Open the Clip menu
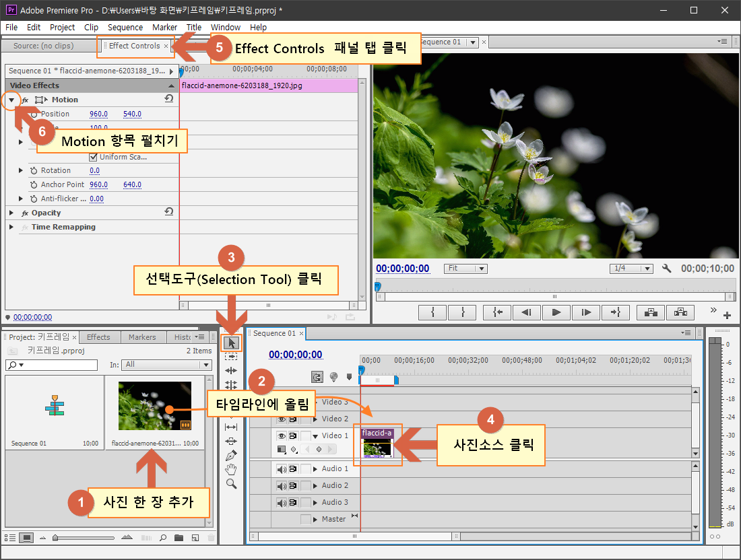The height and width of the screenshot is (560, 741). coord(91,28)
